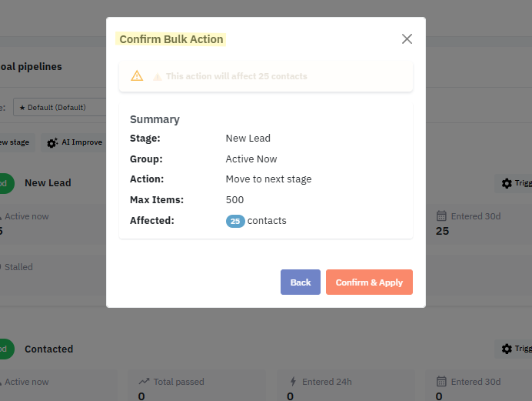Click the AI Improve gear icon
Image resolution: width=532 pixels, height=401 pixels.
(52, 142)
